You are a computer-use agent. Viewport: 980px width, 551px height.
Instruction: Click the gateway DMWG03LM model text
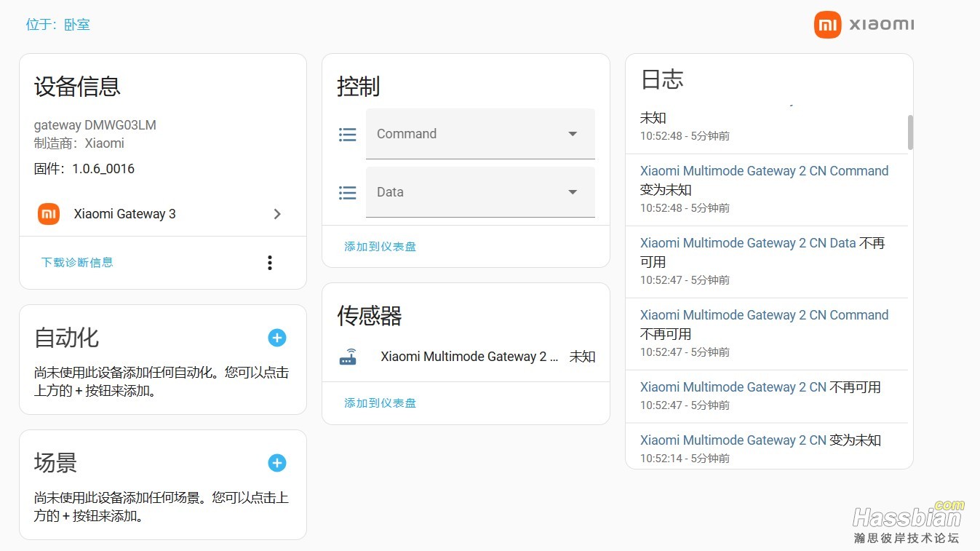95,124
